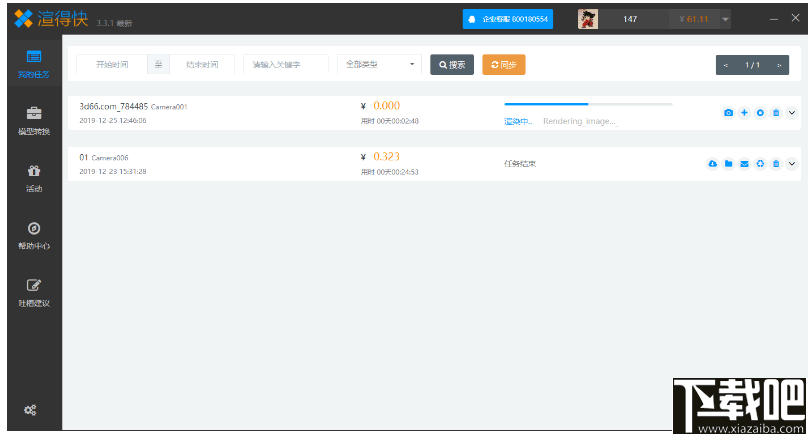Click the 渲得快 logo
This screenshot has height=434, width=808.
pyautogui.click(x=51, y=19)
